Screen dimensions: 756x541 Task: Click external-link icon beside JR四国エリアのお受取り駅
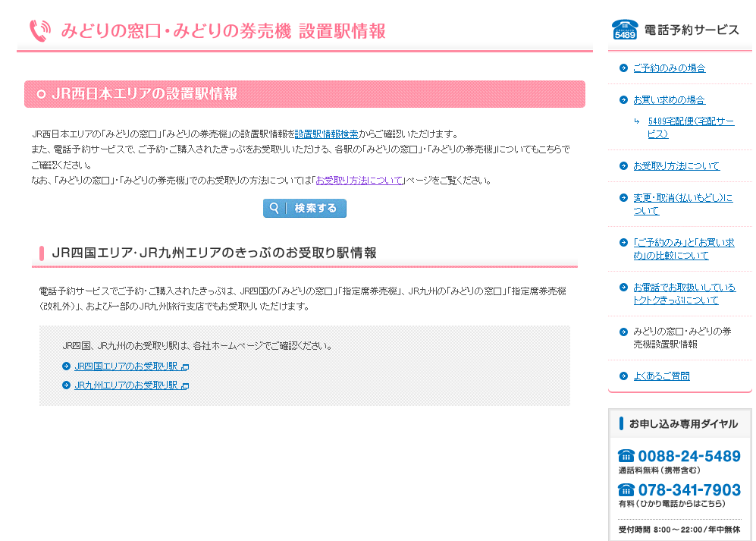coord(185,367)
